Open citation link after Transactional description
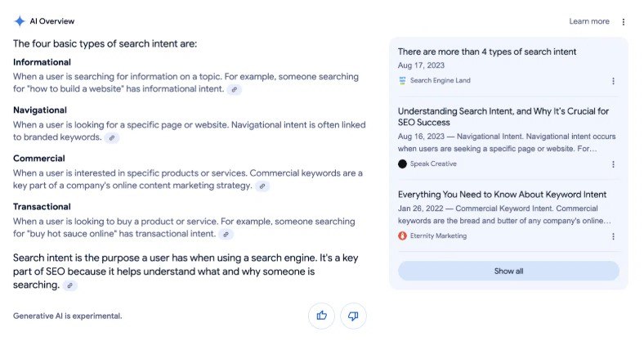Viewport: 644px width, 341px height. (x=226, y=234)
